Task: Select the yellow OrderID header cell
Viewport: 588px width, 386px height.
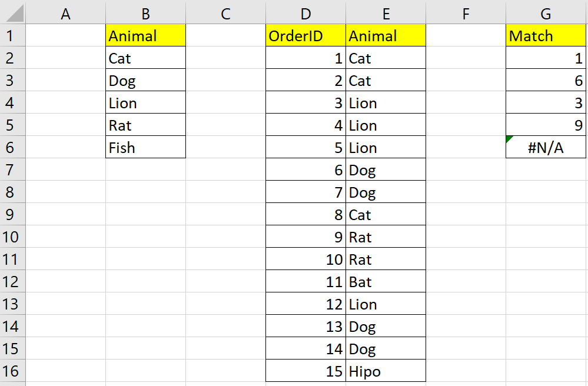Action: click(x=305, y=35)
